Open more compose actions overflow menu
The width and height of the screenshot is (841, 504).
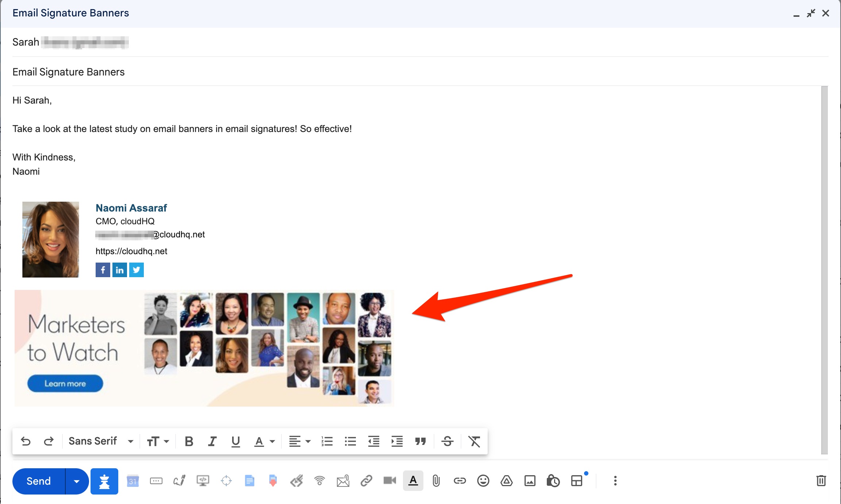615,481
